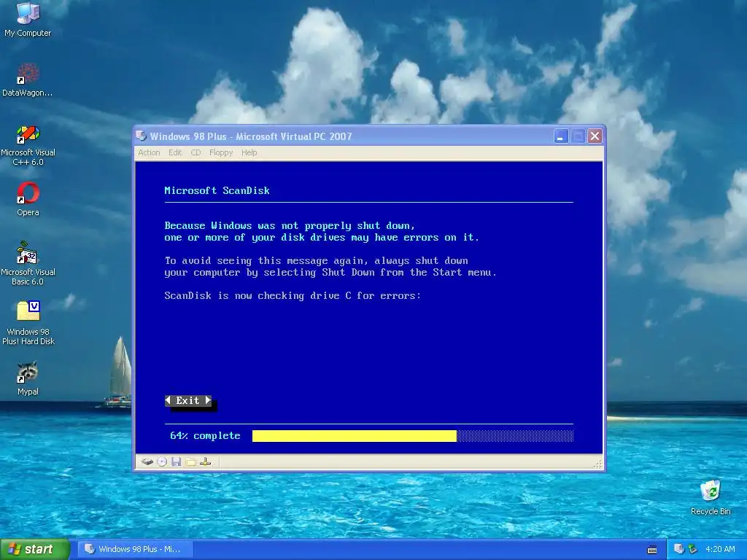The width and height of the screenshot is (747, 560).
Task: Click the Virtual PC title bar icon
Action: (141, 136)
